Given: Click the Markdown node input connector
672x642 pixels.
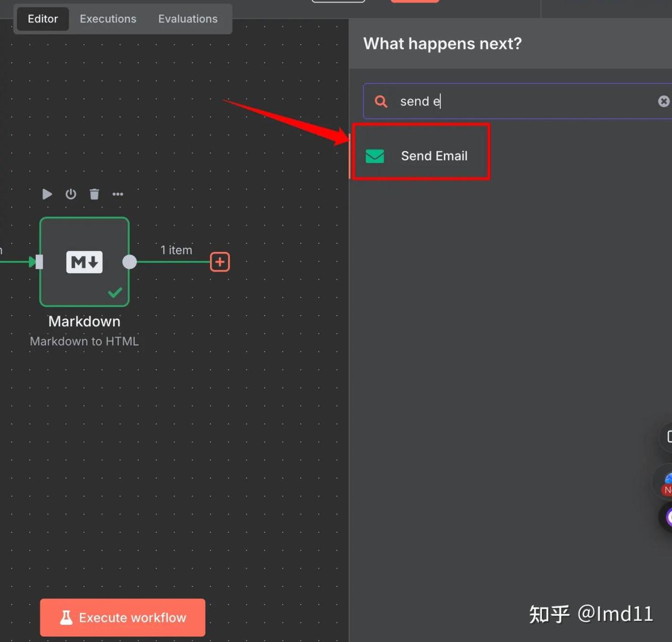Looking at the screenshot, I should [x=38, y=262].
